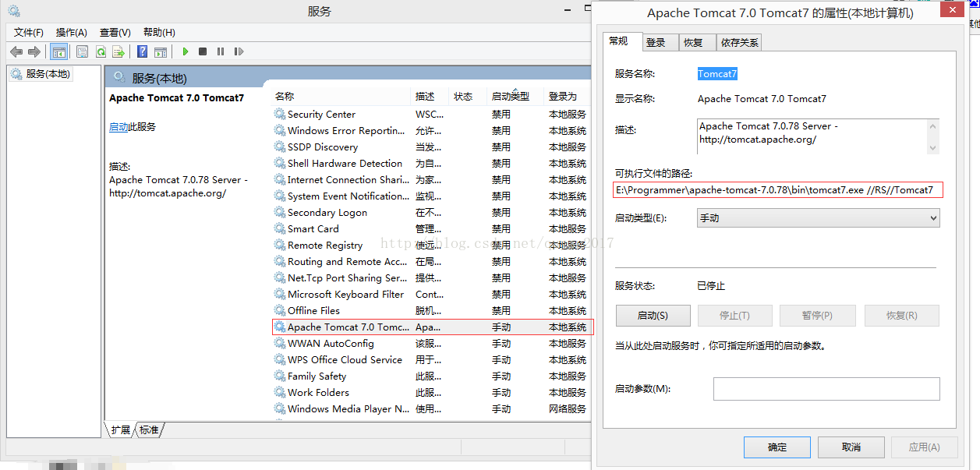Click the Refresh toolbar icon
Screen dimensions: 980x470
(101, 51)
